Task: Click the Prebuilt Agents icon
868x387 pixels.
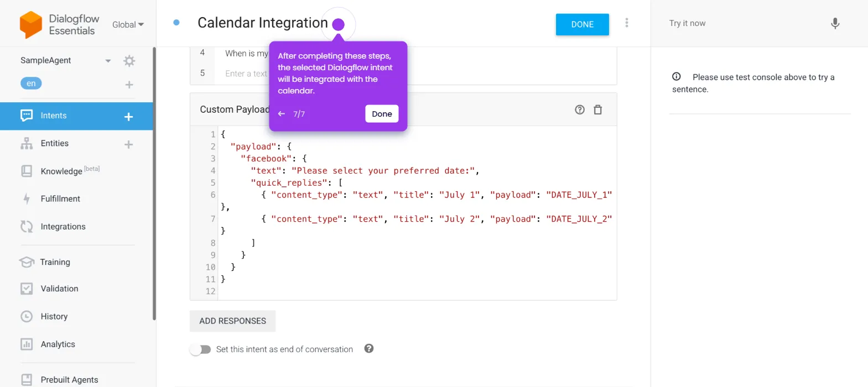Action: click(x=27, y=379)
